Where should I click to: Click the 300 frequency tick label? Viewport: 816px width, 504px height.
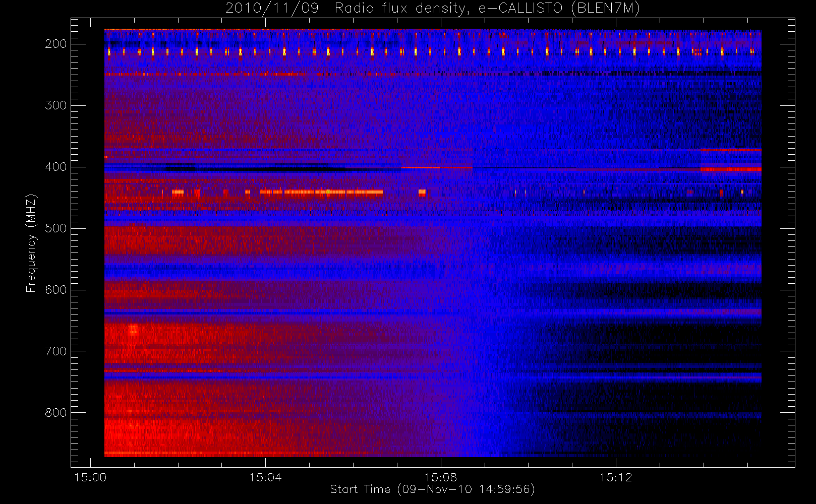56,105
